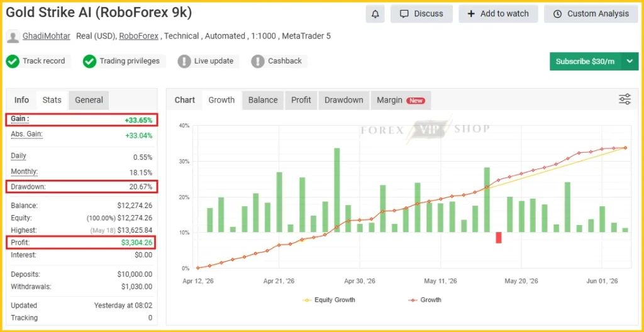The image size is (644, 332).
Task: Click the Deposits $10,000.00 value
Action: click(x=135, y=275)
